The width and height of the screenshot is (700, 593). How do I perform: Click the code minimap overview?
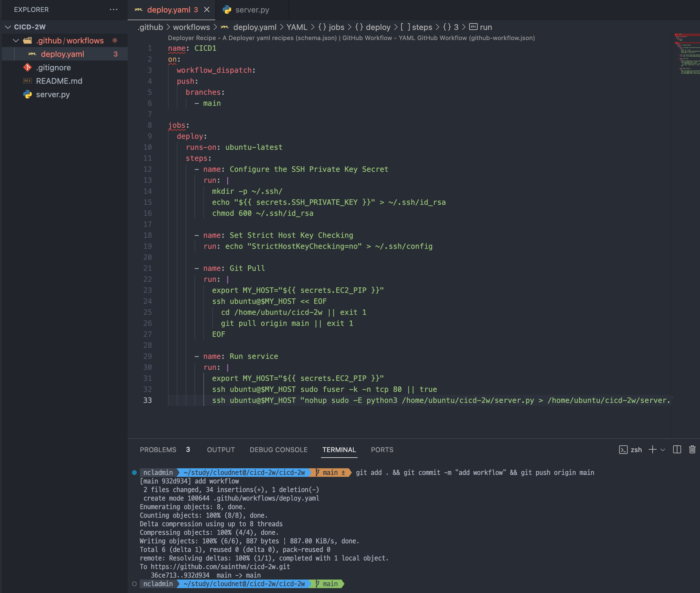[687, 54]
